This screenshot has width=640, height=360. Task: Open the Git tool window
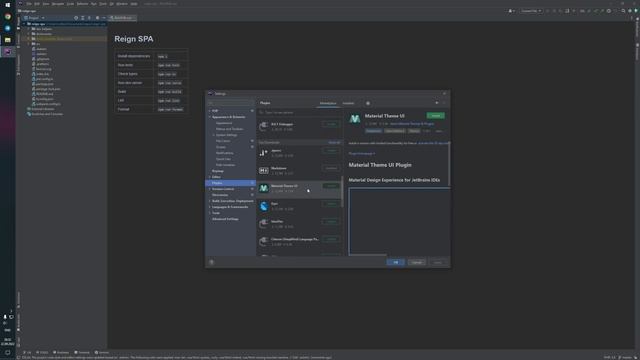[x=27, y=353]
